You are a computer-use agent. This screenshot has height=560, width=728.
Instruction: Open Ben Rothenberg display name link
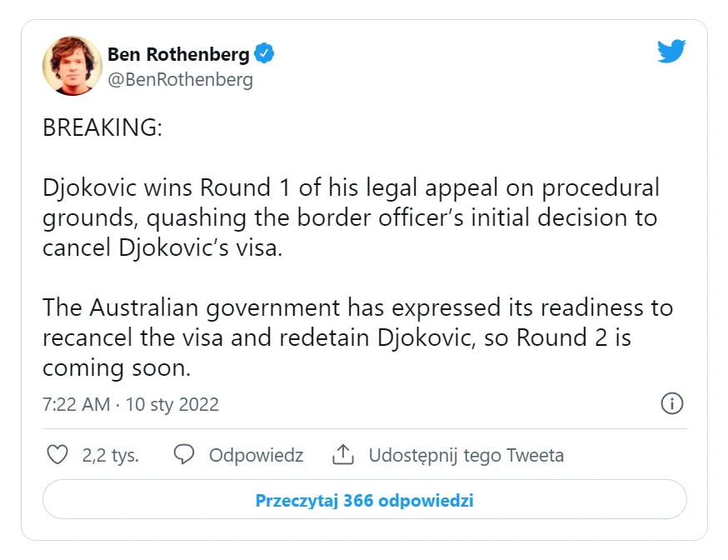pos(178,55)
